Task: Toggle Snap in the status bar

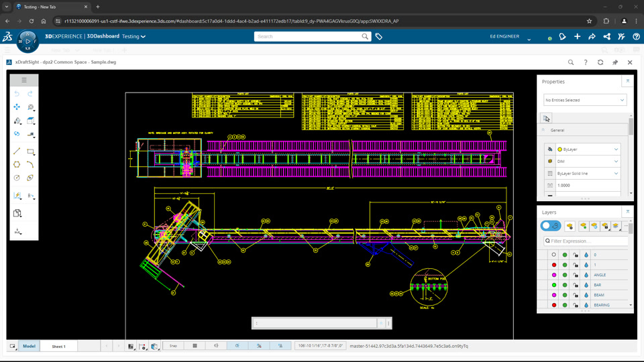Action: point(173,346)
